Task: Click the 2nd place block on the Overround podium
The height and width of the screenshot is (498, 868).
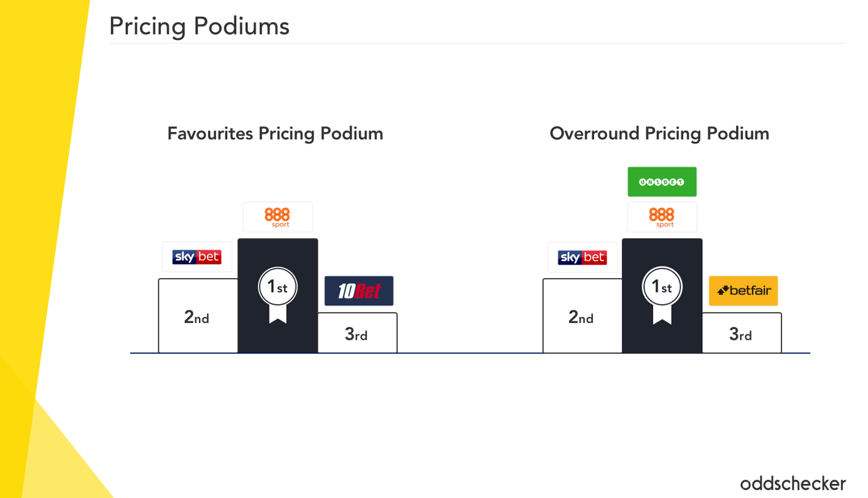Action: [582, 317]
